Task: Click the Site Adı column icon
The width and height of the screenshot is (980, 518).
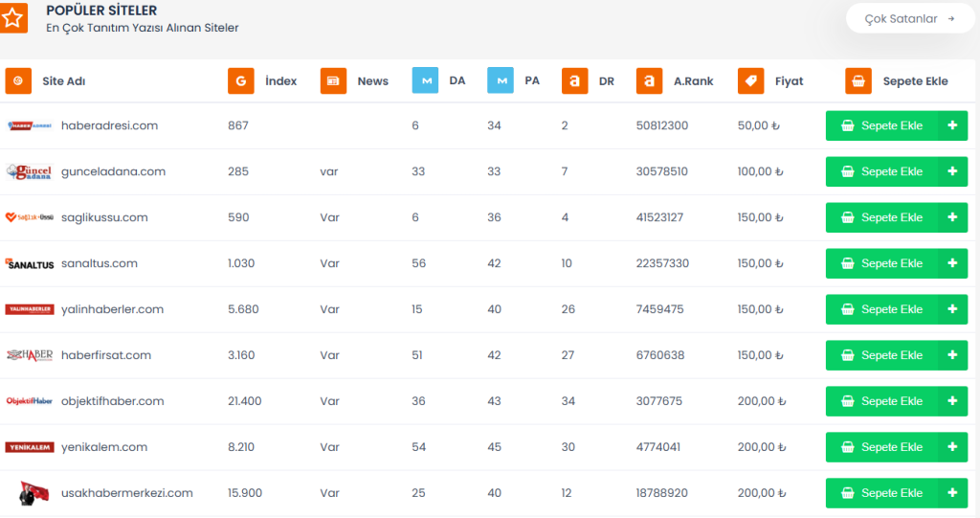Action: [19, 81]
